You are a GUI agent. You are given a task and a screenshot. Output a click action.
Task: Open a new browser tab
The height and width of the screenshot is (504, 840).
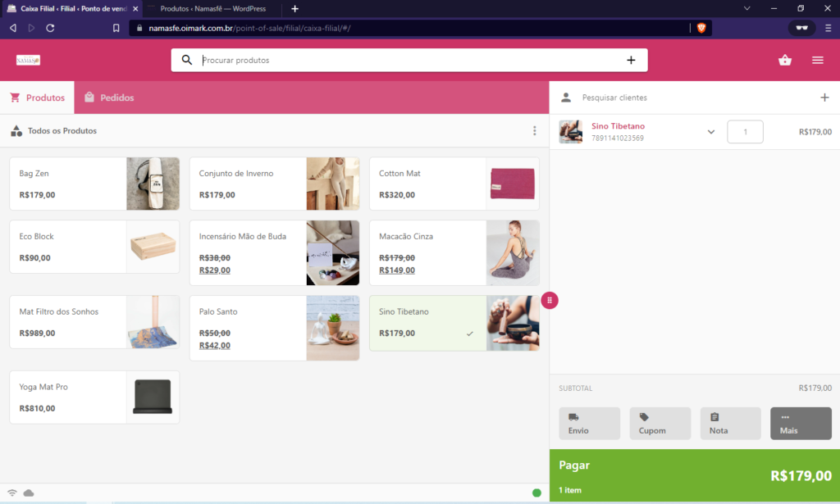tap(294, 8)
